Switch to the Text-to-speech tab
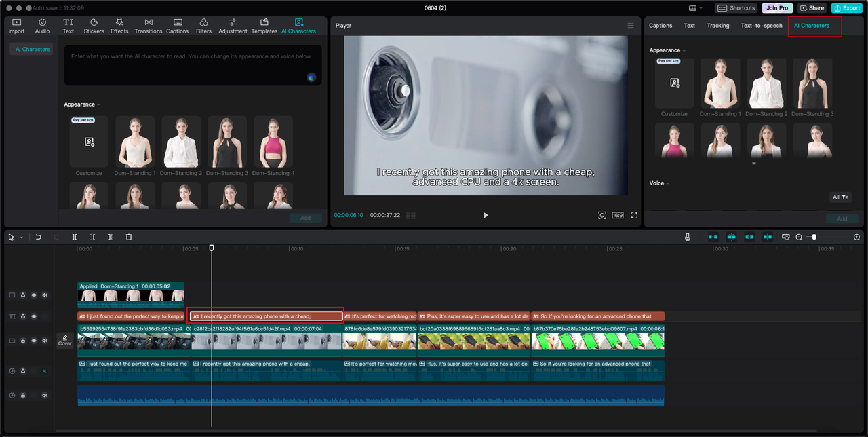Image resolution: width=868 pixels, height=437 pixels. [762, 26]
